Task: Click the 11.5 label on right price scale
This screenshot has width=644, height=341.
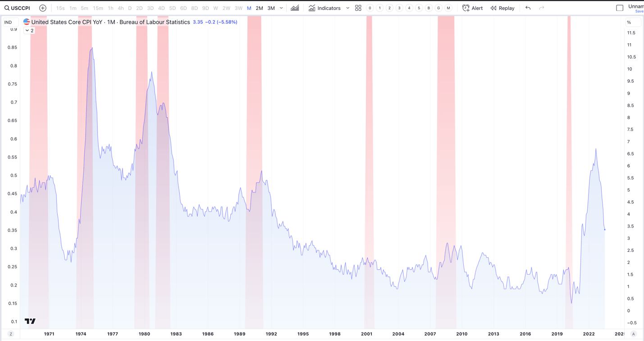Action: point(631,33)
